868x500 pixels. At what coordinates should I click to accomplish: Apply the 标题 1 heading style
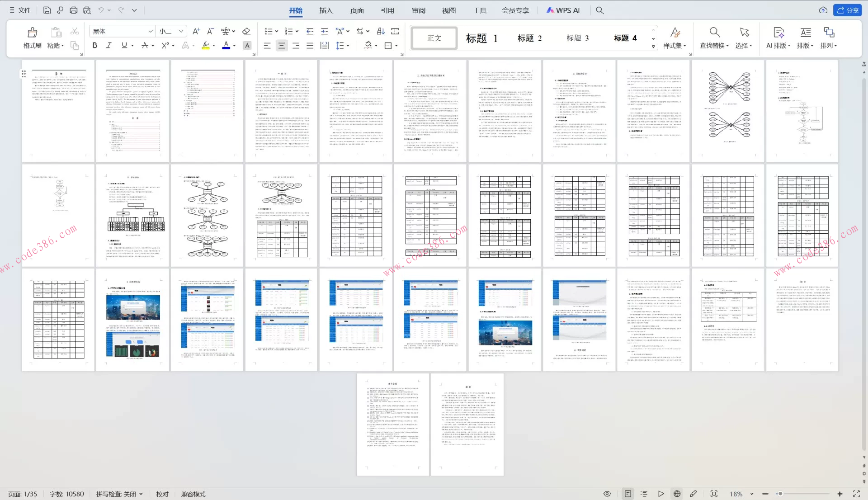(481, 38)
